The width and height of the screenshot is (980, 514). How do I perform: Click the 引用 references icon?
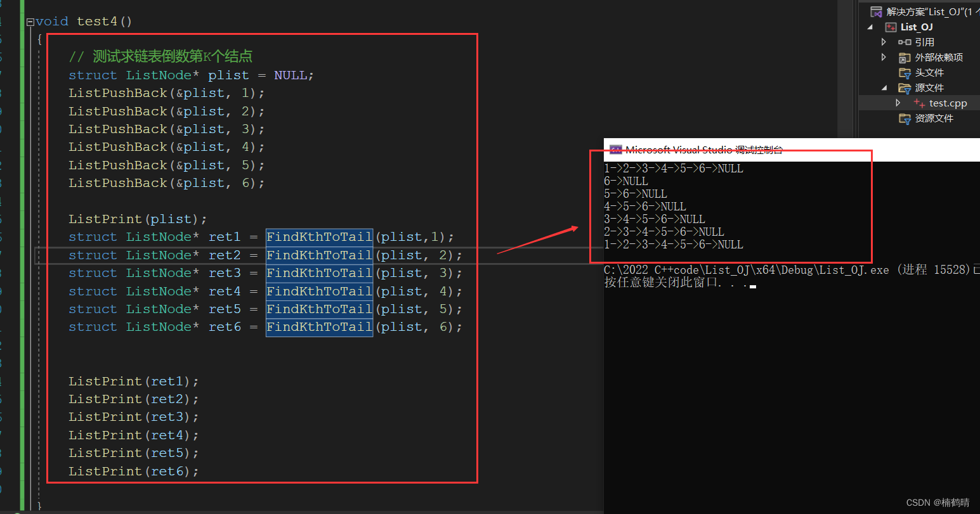coord(905,42)
